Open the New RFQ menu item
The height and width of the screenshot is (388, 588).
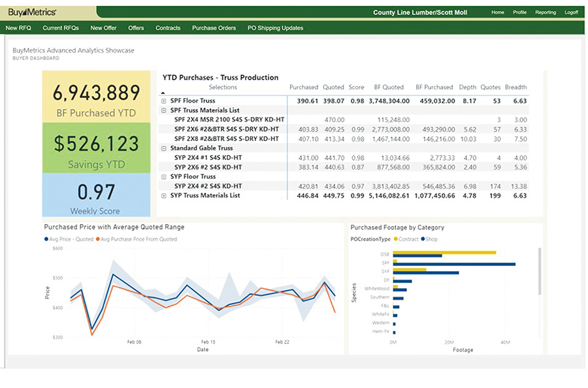(x=19, y=28)
